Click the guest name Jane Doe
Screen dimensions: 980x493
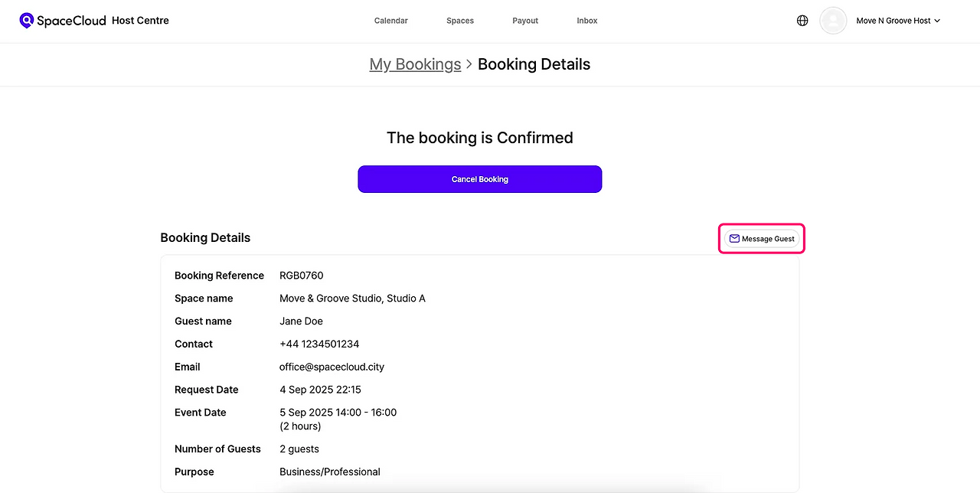(x=301, y=321)
